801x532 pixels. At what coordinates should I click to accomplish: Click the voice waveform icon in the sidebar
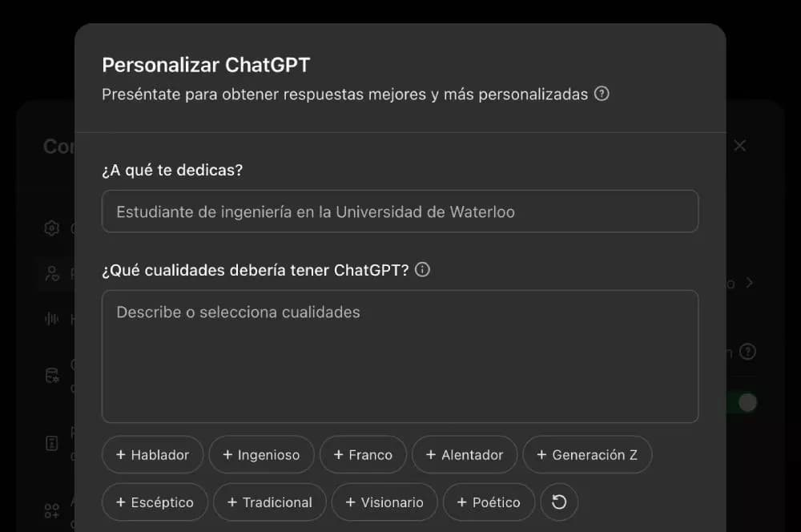click(x=52, y=319)
